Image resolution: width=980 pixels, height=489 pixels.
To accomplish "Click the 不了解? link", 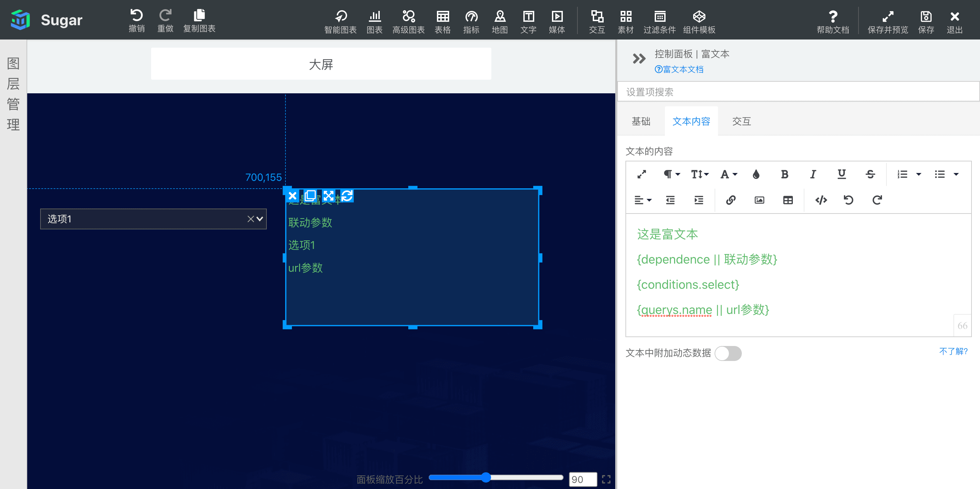I will point(953,351).
